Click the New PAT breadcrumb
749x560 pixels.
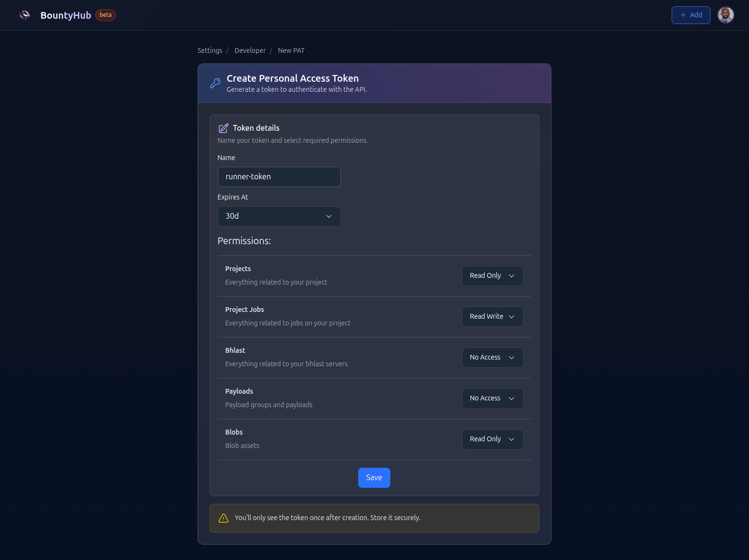point(291,50)
